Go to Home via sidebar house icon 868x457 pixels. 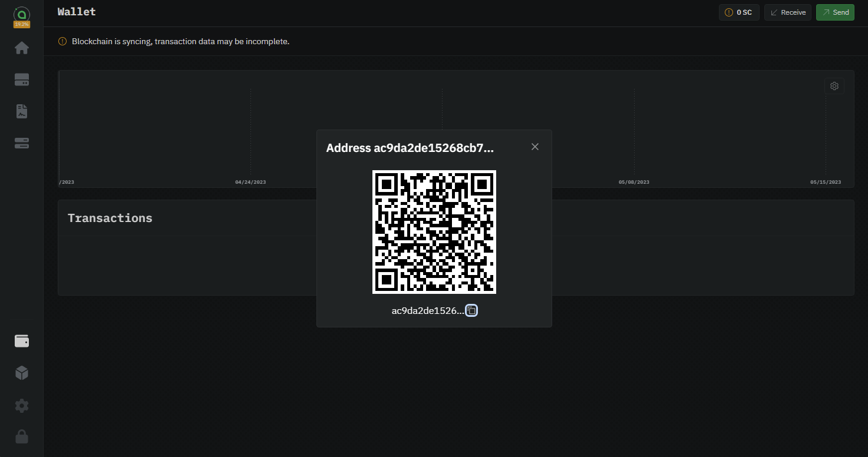[22, 48]
